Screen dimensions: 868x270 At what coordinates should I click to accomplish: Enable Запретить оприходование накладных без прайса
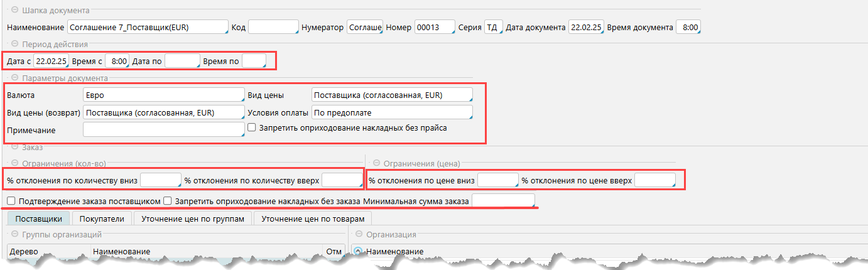[x=252, y=127]
